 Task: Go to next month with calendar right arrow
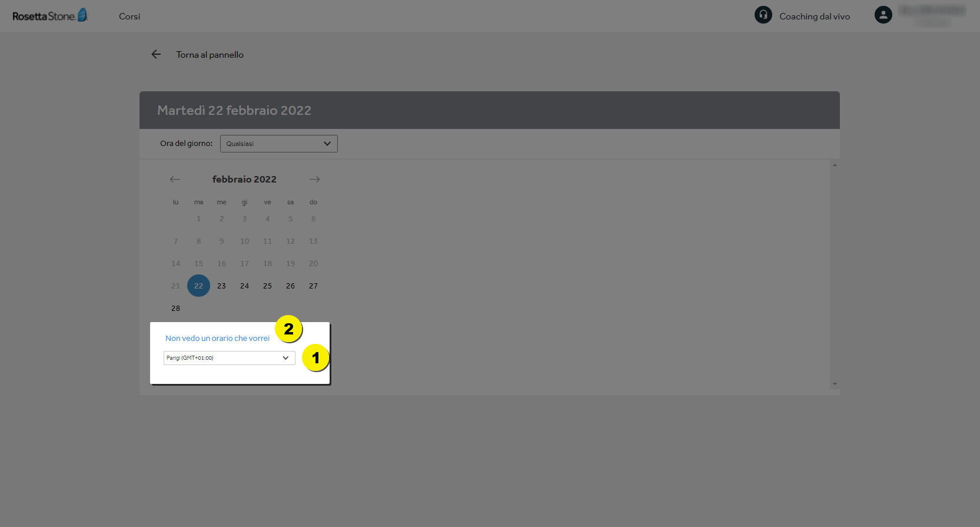pos(314,179)
